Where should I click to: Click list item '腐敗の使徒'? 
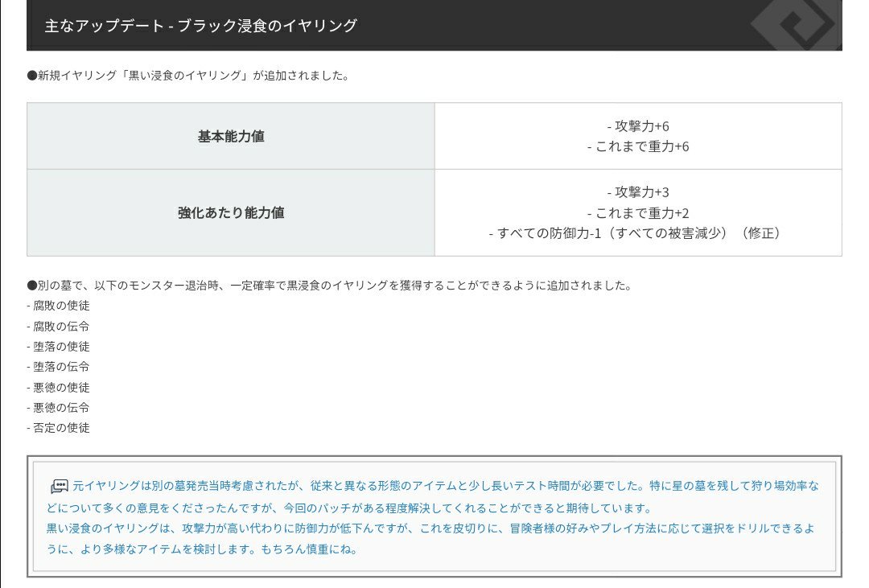click(58, 306)
